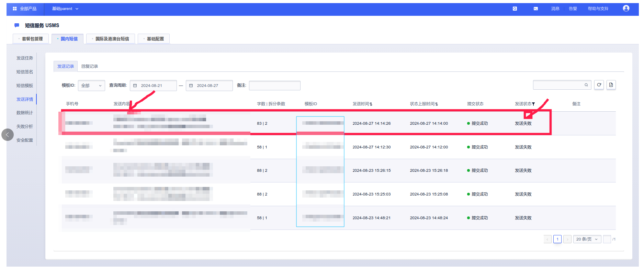Click the 手机号 column header
This screenshot has height=268, width=644.
[72, 104]
